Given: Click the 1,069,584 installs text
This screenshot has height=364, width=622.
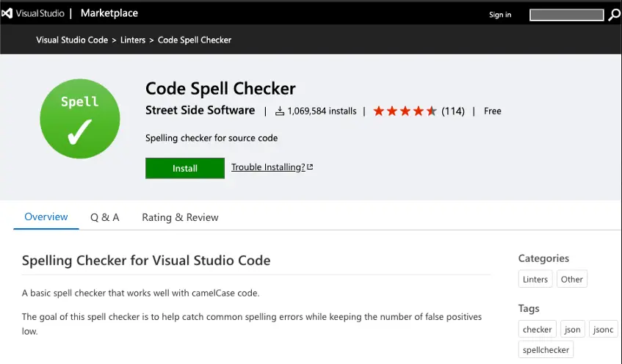Looking at the screenshot, I should [322, 111].
